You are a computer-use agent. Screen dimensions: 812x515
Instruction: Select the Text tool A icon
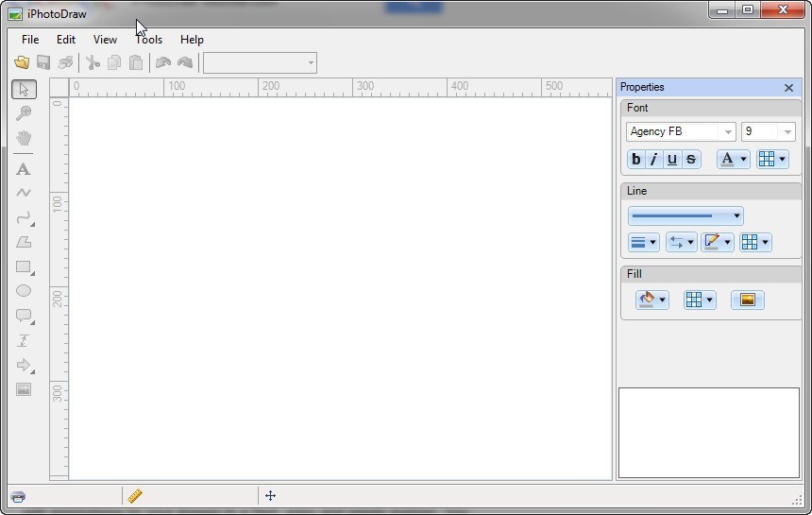click(24, 169)
